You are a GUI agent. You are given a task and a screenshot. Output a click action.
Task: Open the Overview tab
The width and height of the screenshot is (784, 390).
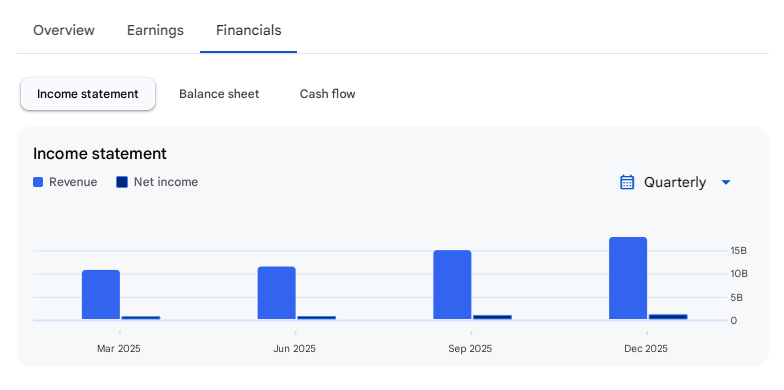(x=64, y=30)
